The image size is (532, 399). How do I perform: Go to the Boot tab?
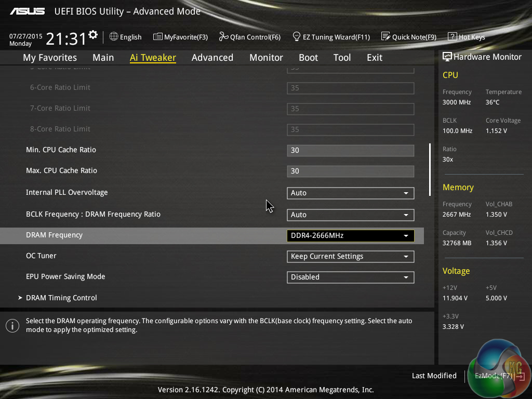click(x=308, y=58)
